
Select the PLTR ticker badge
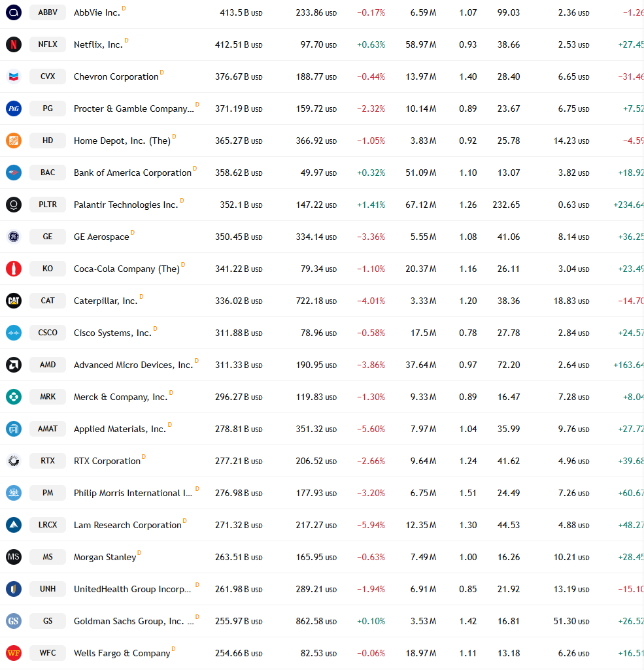click(48, 205)
